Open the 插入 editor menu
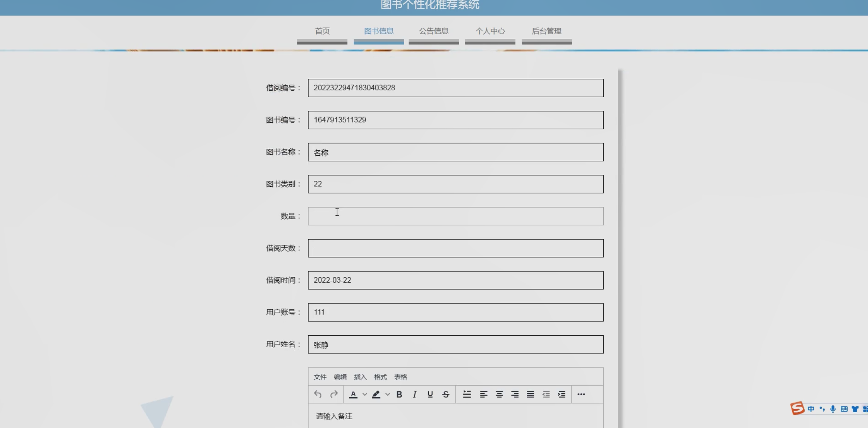The height and width of the screenshot is (428, 868). click(360, 377)
